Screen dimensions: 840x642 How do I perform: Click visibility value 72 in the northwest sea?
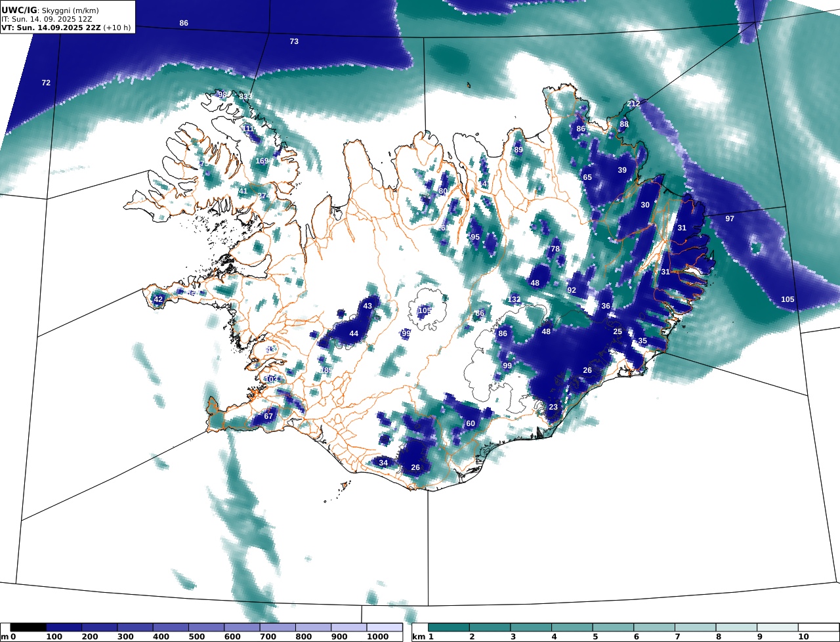coord(46,83)
